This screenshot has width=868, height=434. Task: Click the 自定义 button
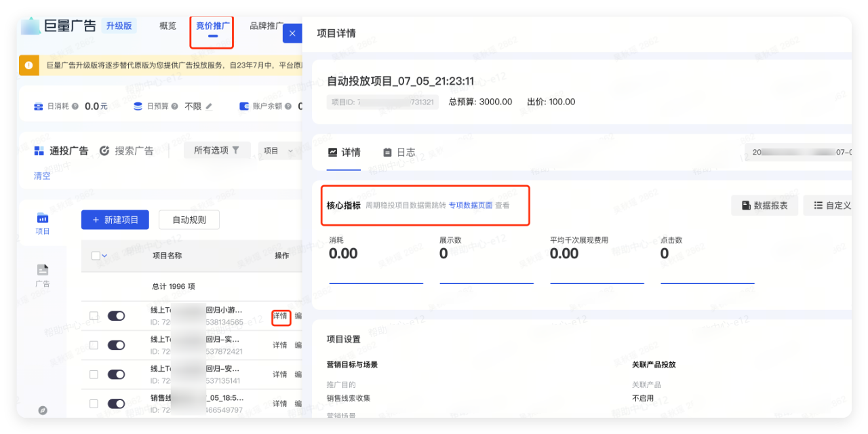point(828,205)
